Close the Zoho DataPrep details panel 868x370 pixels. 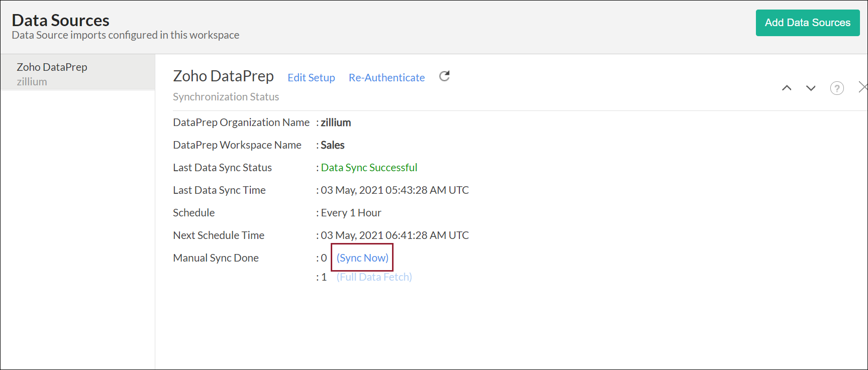(862, 87)
